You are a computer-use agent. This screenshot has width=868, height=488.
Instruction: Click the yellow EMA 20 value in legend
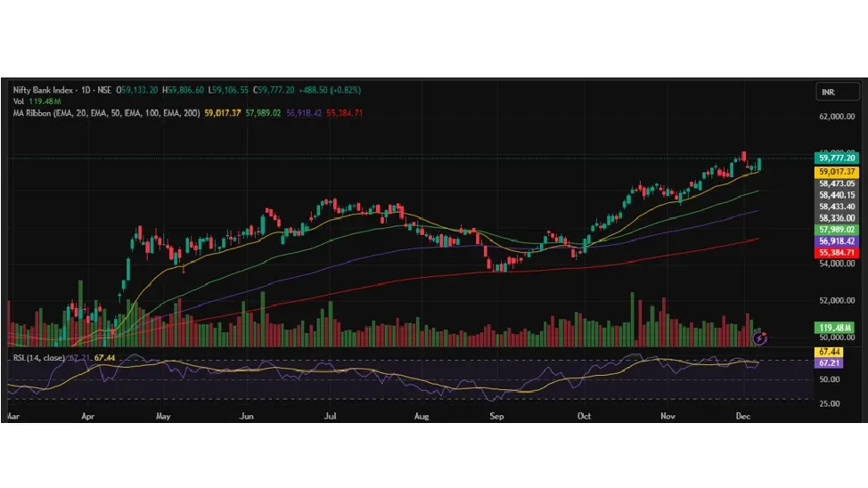223,113
